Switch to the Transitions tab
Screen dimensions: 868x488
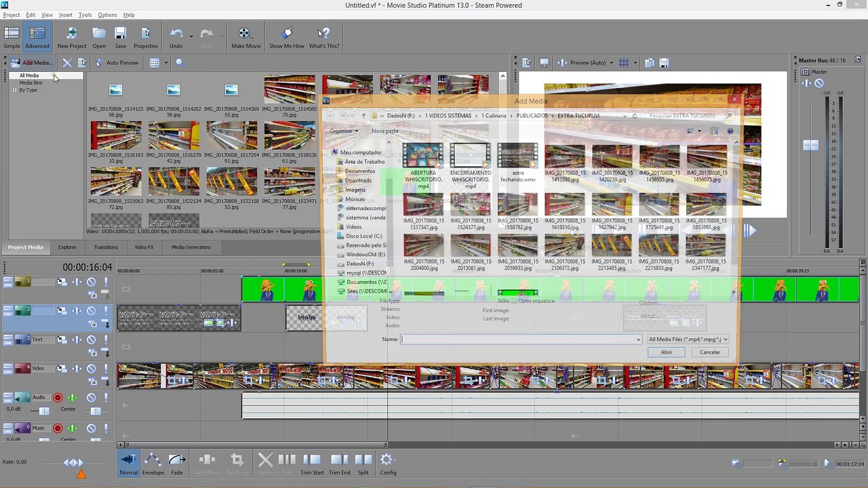106,247
